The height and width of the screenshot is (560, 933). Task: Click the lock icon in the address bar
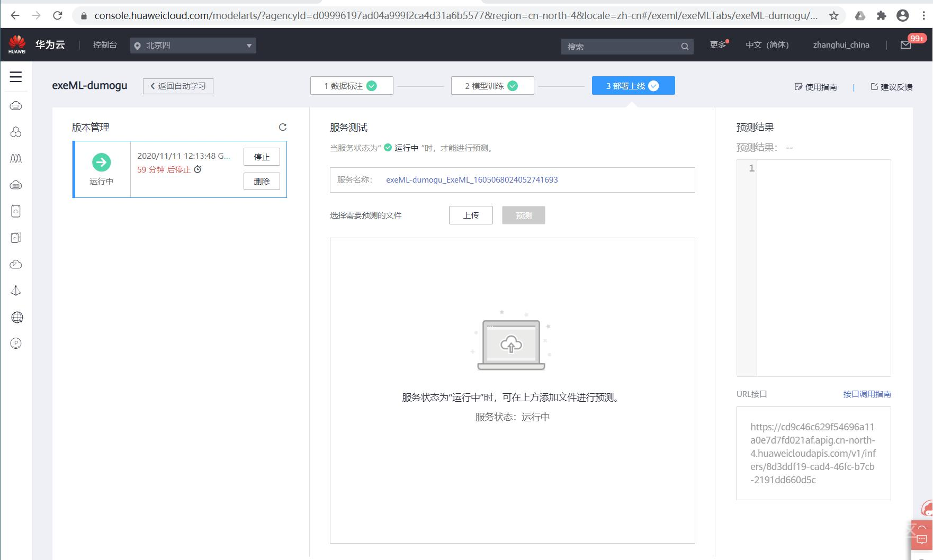coord(83,16)
